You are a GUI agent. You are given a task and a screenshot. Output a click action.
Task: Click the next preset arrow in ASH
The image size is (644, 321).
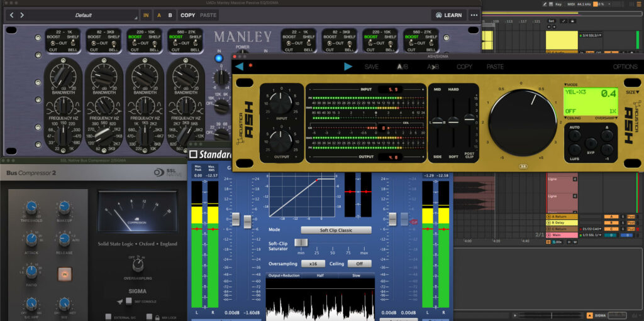[348, 67]
